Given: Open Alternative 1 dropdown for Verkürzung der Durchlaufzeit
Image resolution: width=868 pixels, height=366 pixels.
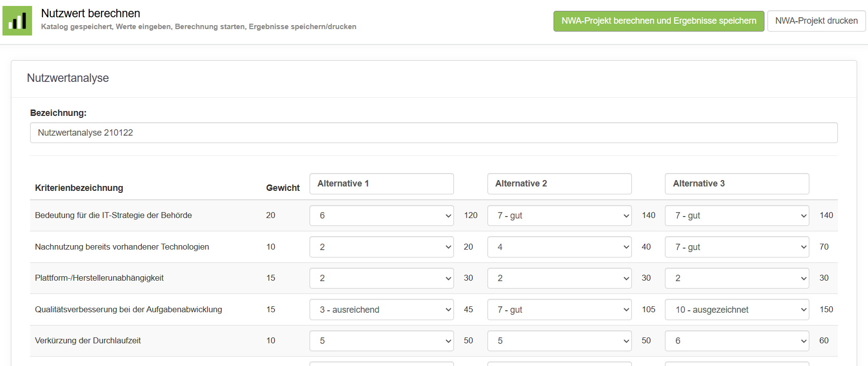Looking at the screenshot, I should (381, 341).
